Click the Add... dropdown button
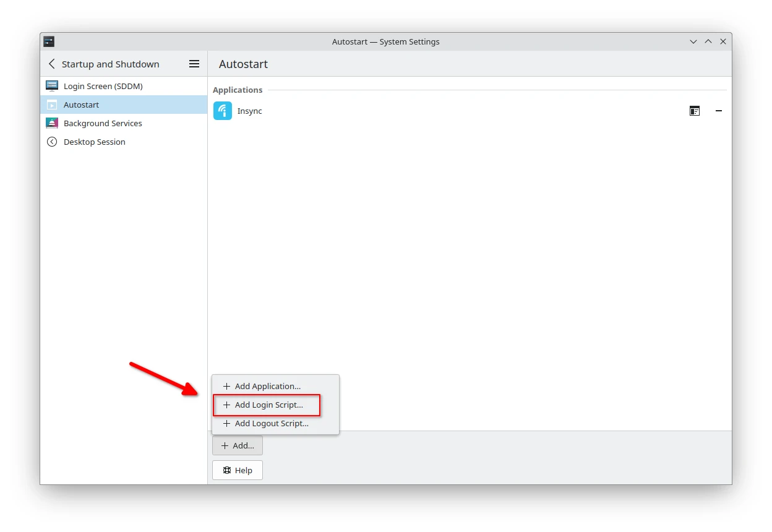772x532 pixels. (238, 445)
